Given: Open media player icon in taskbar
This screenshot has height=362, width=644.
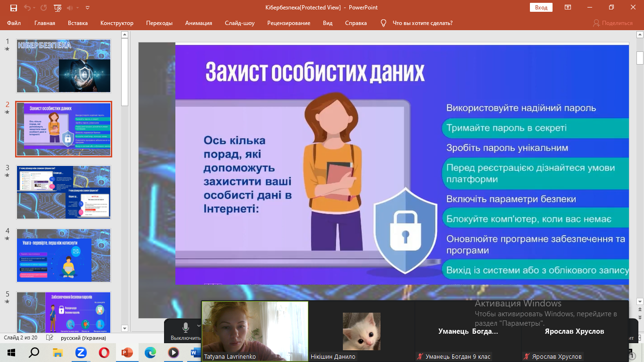Looking at the screenshot, I should (x=173, y=352).
